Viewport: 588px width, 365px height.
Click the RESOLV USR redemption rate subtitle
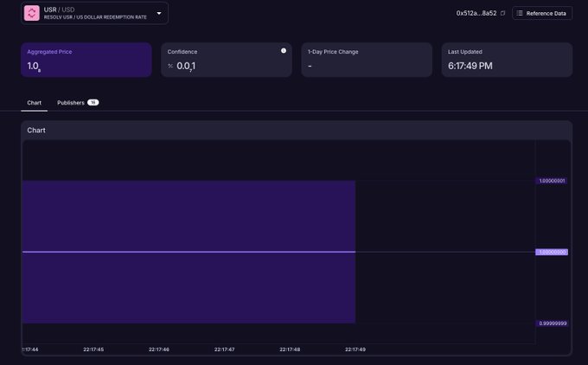tap(95, 17)
